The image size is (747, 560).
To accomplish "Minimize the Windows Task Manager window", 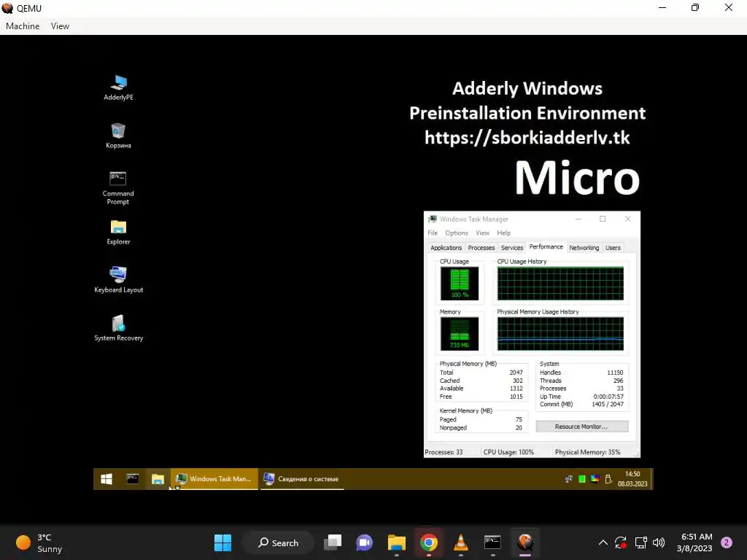I will click(x=578, y=219).
